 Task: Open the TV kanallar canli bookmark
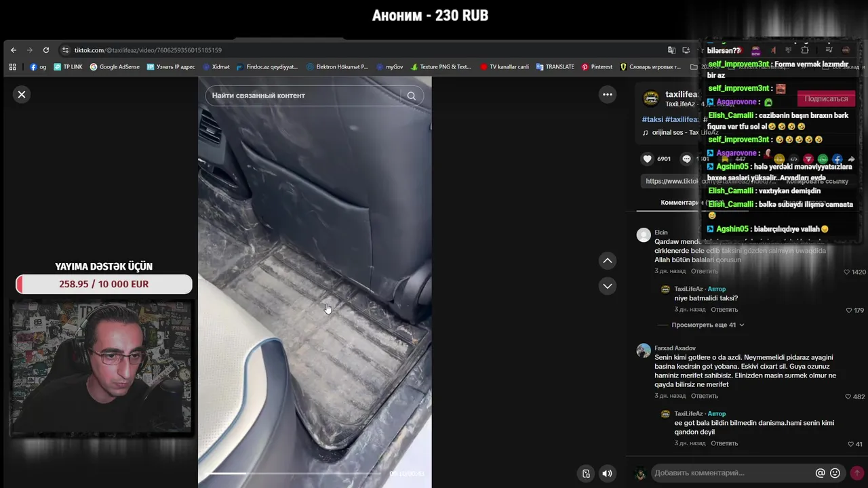pos(505,67)
